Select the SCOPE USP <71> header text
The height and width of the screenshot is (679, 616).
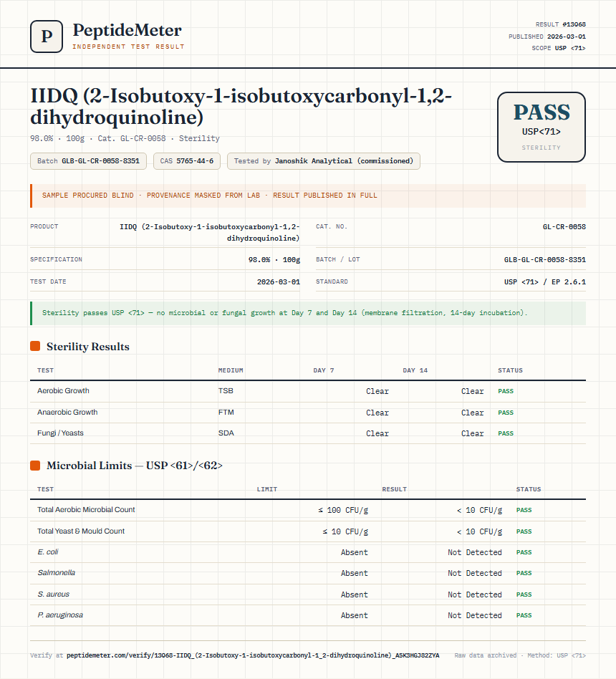(559, 48)
